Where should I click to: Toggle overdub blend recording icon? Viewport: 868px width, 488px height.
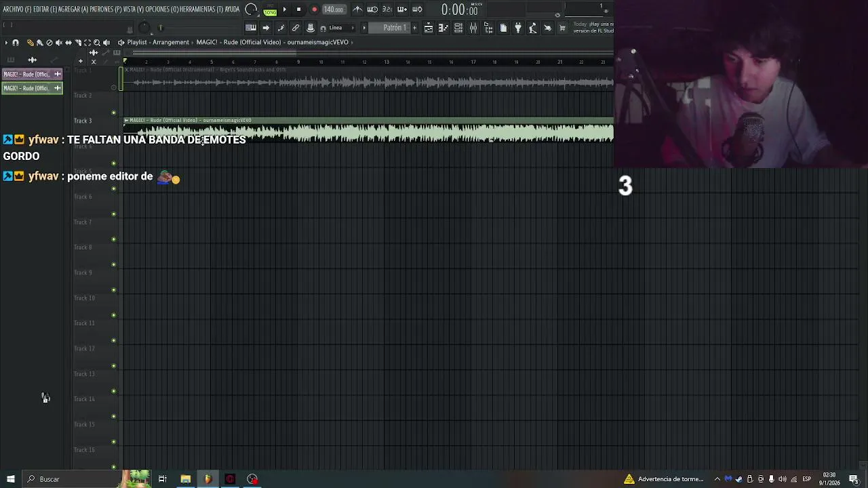(402, 9)
